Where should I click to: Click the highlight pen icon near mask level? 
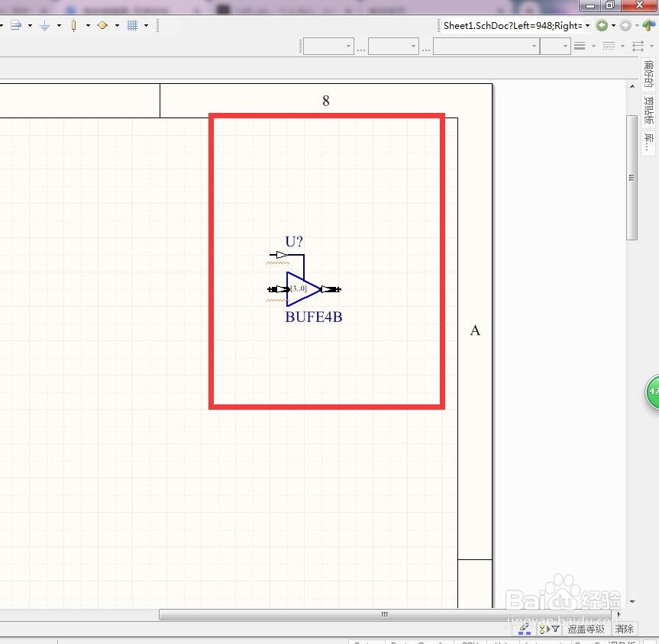(525, 629)
